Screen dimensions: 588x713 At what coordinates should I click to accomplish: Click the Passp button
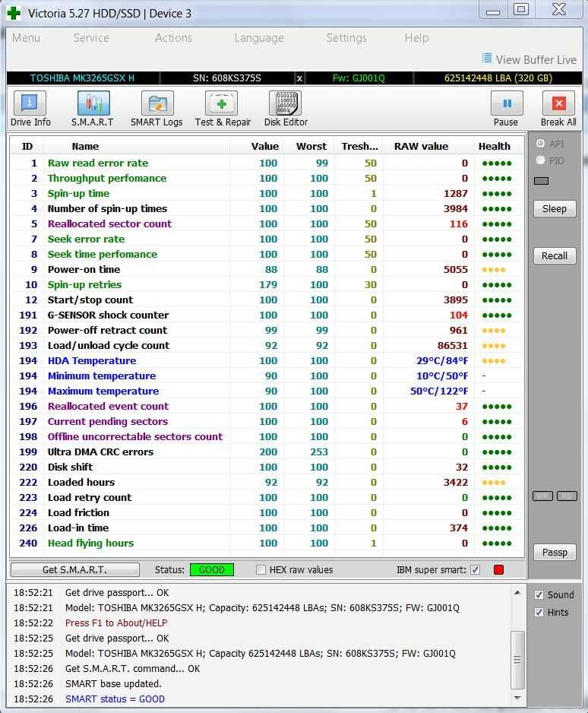555,553
